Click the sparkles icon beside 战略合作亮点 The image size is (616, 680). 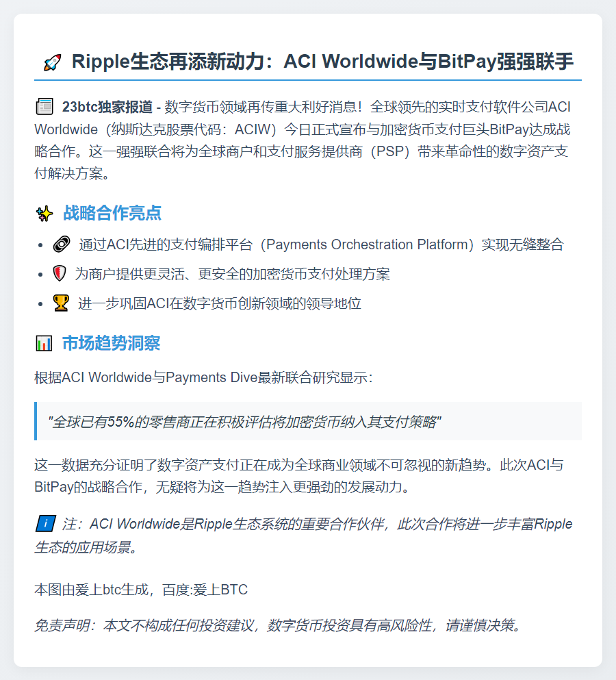44,214
